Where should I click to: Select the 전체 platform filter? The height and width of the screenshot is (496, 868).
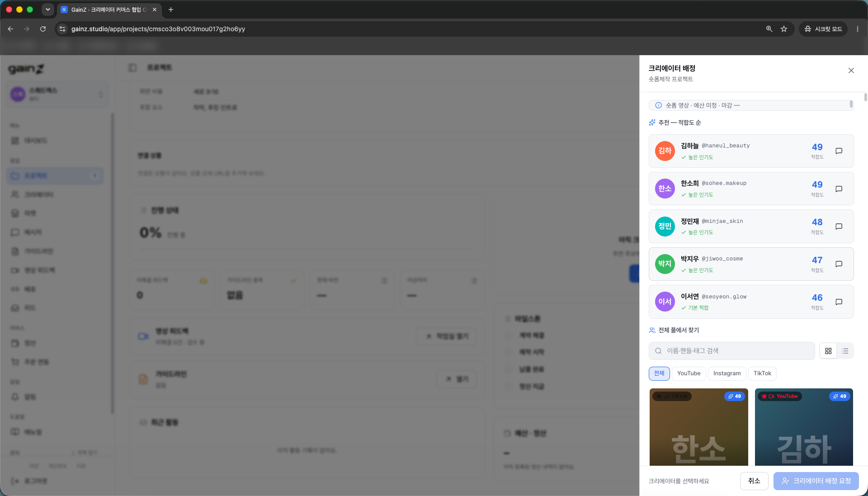[659, 373]
